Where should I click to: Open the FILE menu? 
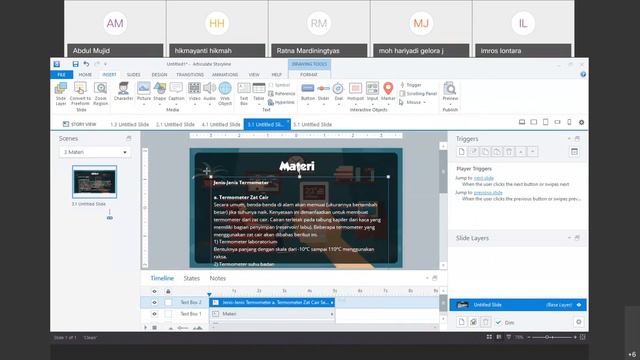pos(62,75)
